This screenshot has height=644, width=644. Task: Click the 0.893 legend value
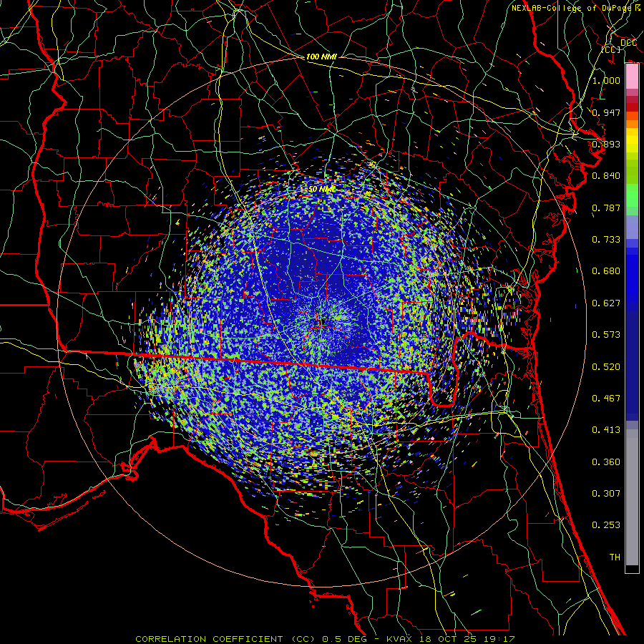606,144
